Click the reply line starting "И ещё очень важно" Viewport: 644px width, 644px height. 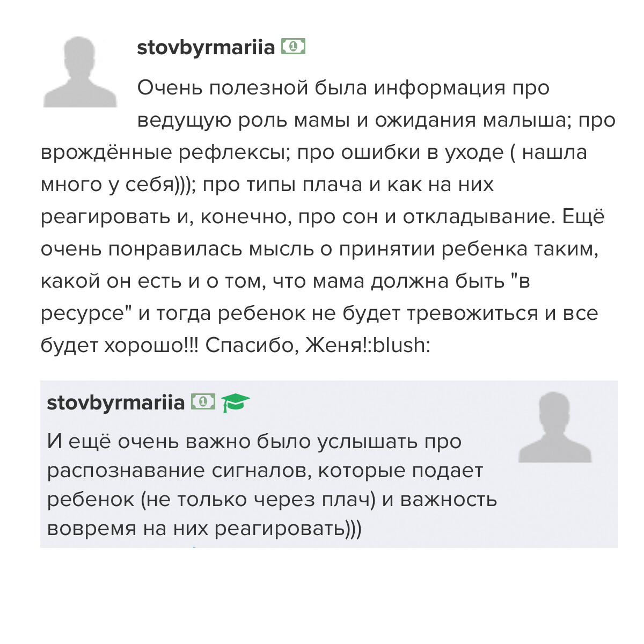[x=254, y=442]
